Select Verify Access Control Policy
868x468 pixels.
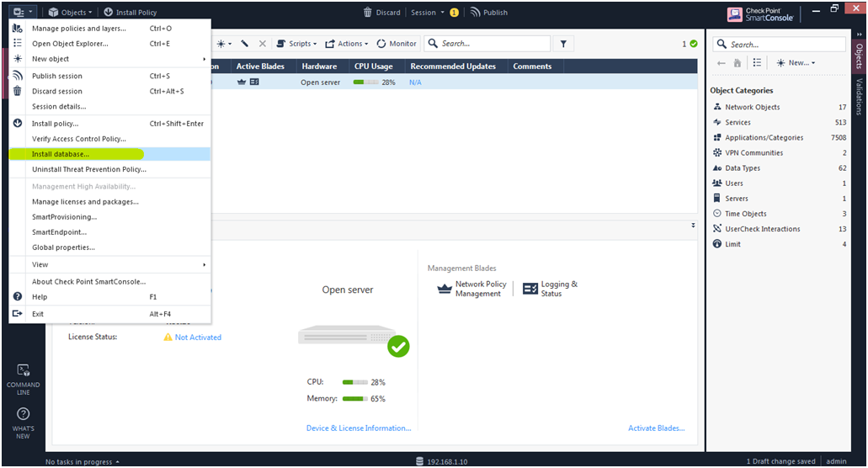click(109, 139)
